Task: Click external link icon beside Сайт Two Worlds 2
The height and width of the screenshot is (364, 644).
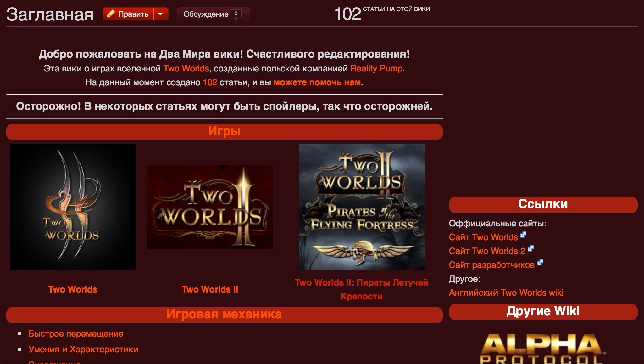Action: click(x=530, y=249)
